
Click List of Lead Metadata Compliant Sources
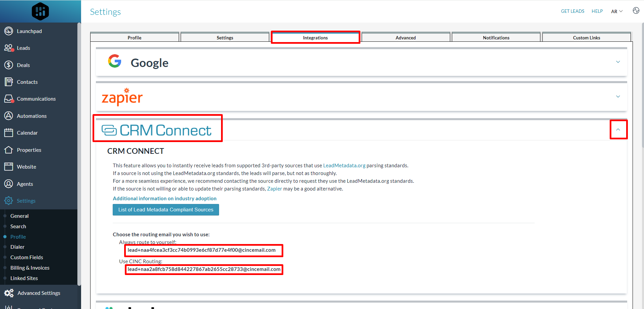[166, 209]
